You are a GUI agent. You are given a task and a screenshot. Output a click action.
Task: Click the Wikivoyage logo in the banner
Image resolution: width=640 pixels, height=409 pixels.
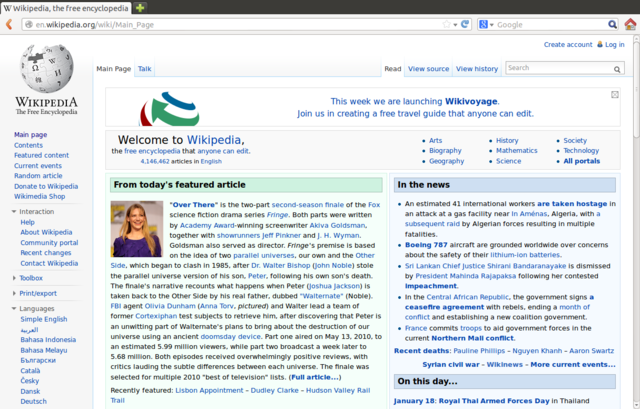[x=168, y=108]
